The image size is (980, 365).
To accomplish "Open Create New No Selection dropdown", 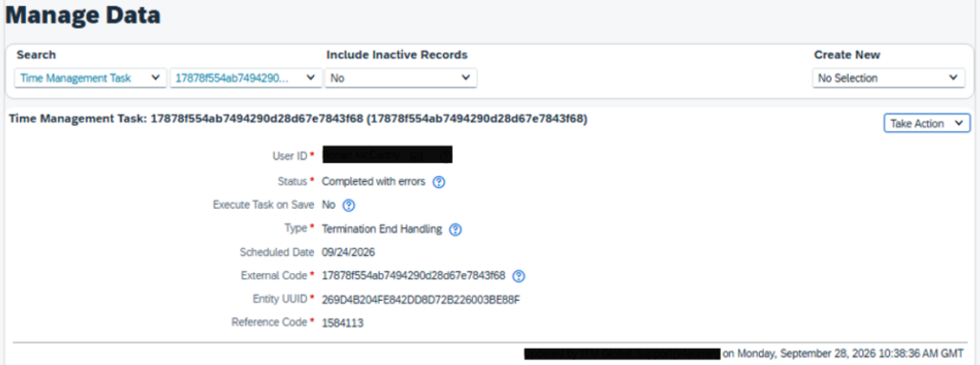I will 888,79.
